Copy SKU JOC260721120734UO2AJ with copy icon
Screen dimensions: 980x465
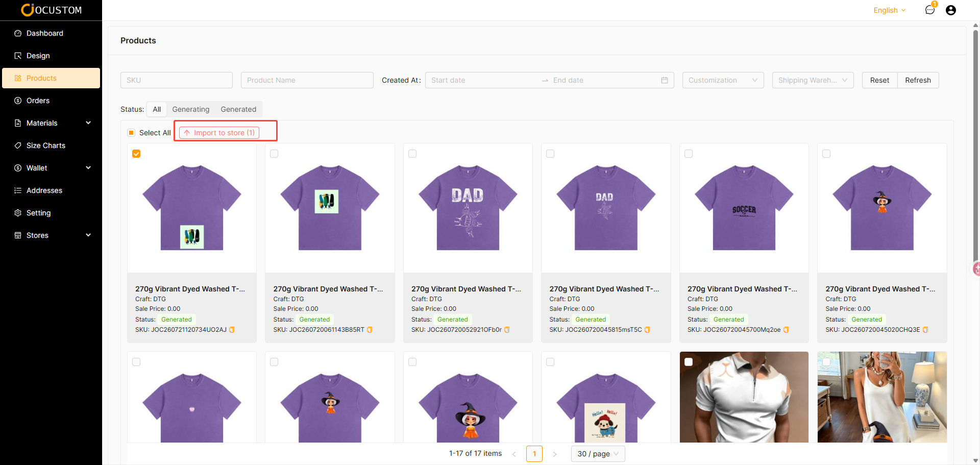(232, 330)
